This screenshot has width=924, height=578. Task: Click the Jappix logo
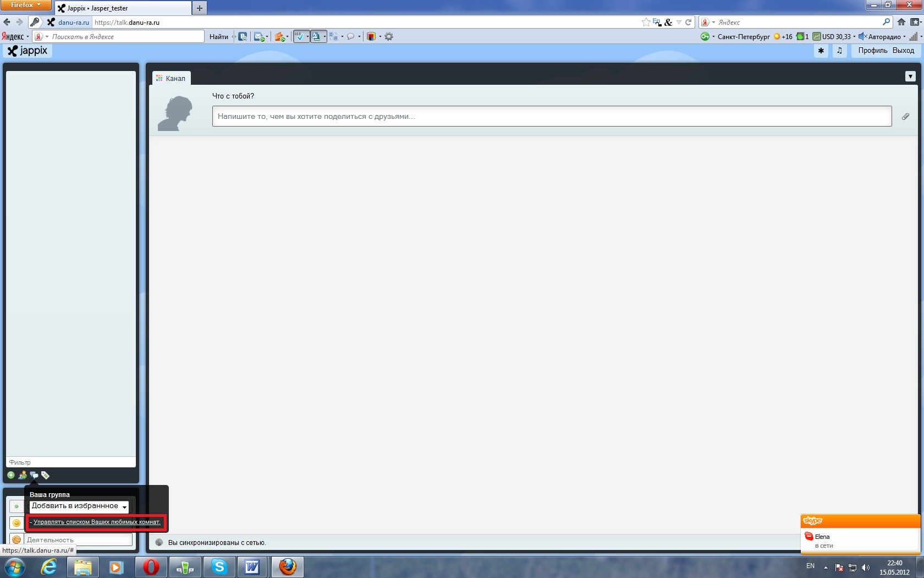point(28,51)
